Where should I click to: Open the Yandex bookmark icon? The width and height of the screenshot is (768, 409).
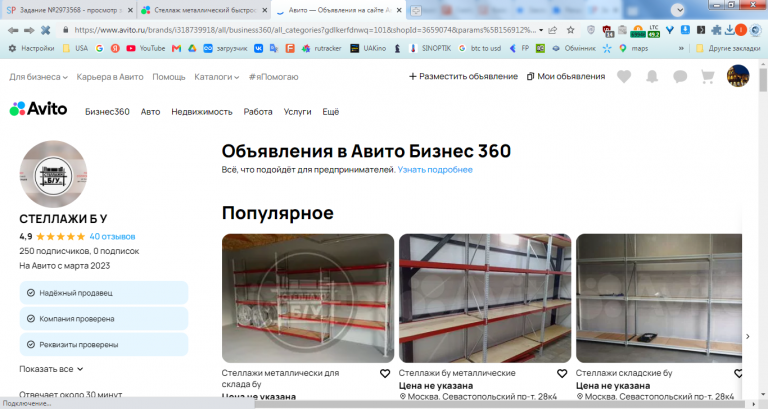[x=115, y=48]
